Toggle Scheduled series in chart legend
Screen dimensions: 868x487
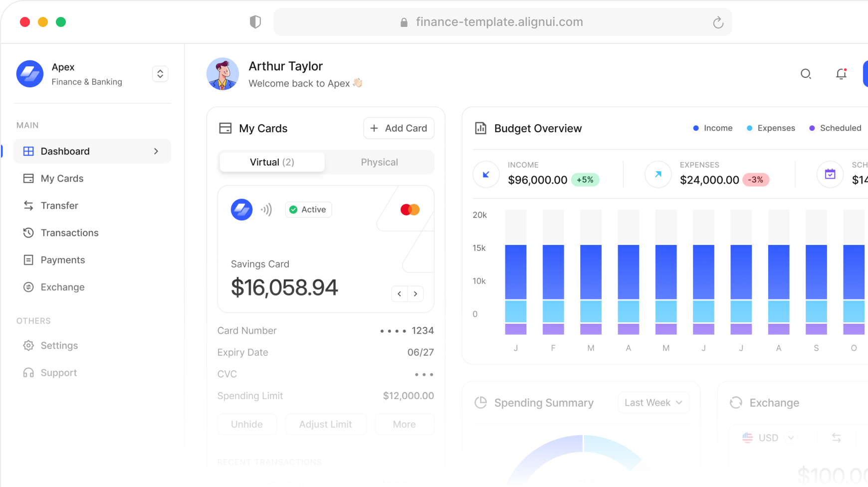(x=835, y=128)
